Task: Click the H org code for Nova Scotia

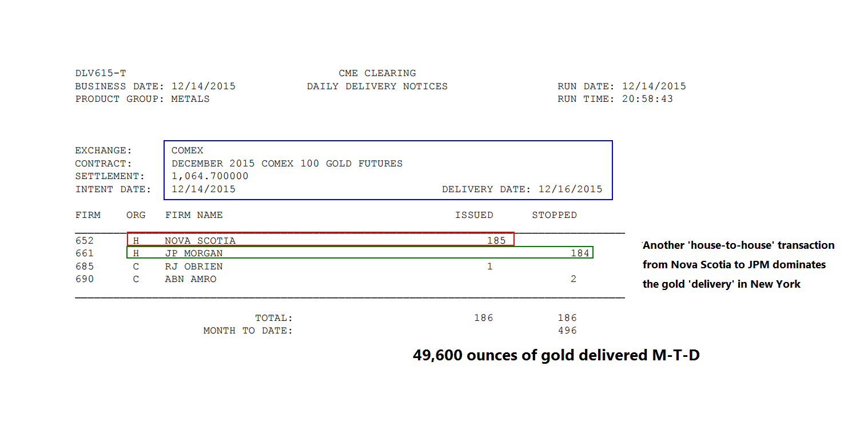Action: point(136,240)
